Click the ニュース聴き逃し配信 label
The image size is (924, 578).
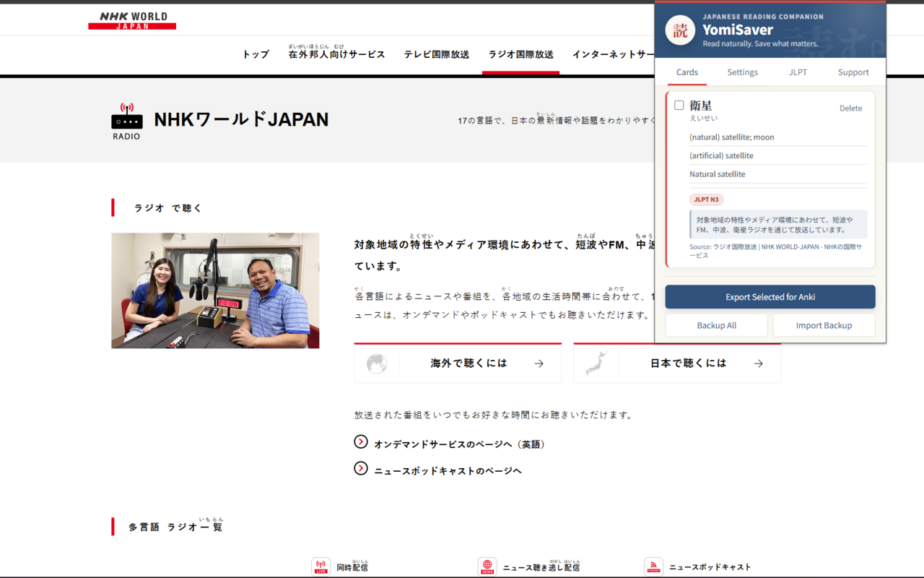click(541, 567)
